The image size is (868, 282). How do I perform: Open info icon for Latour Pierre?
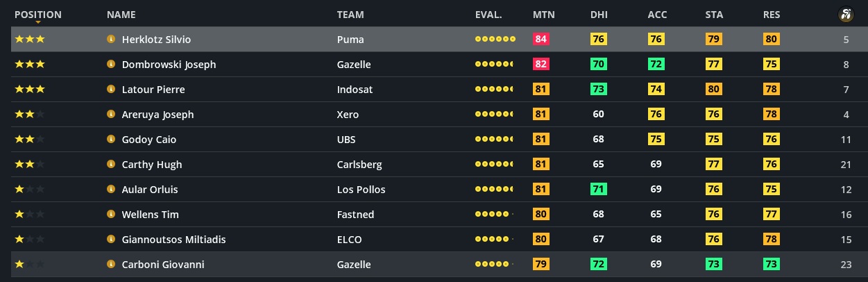pos(110,90)
